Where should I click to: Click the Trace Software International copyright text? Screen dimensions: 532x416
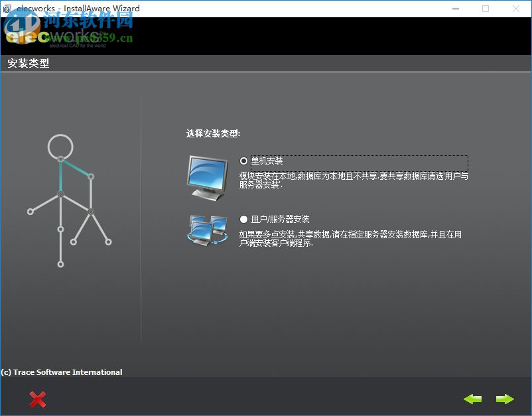pyautogui.click(x=62, y=372)
